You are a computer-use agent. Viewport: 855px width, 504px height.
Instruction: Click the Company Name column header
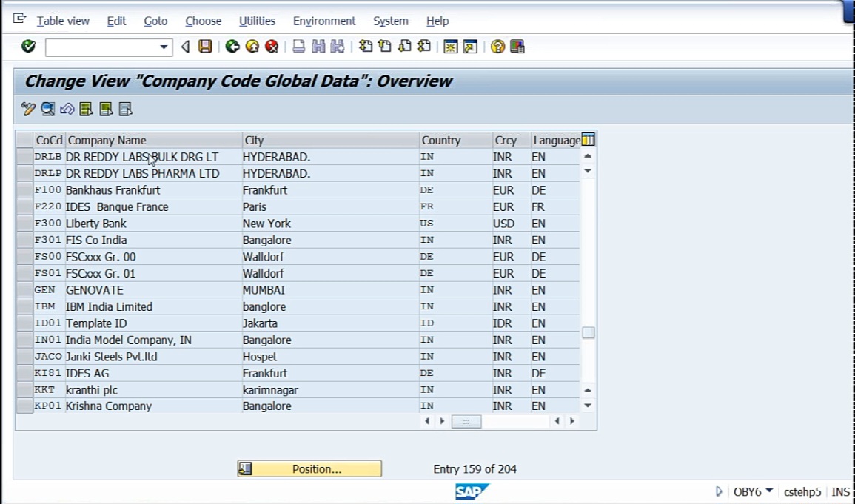point(154,140)
